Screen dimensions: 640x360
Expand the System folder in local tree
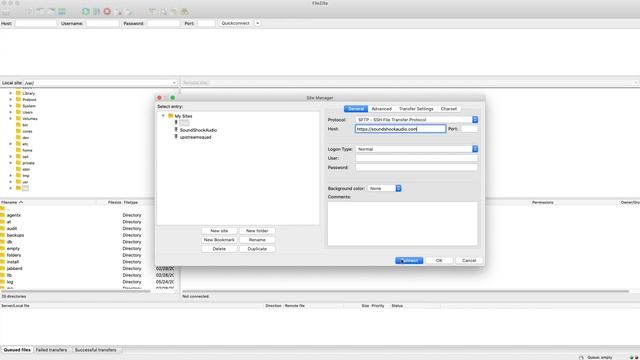[11, 106]
